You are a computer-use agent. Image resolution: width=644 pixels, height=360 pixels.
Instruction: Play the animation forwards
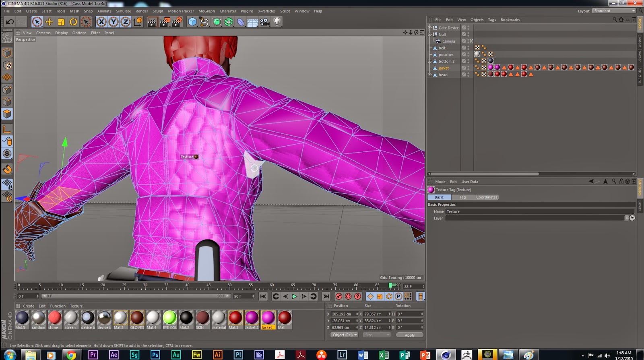[x=294, y=296]
